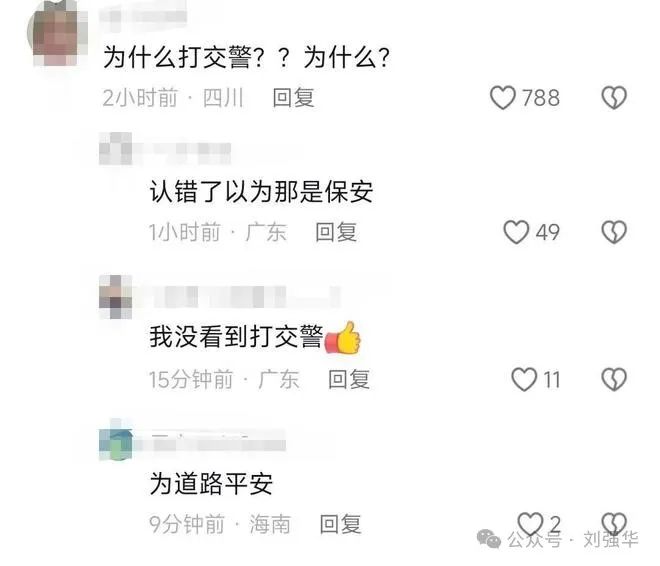
Task: Reply to the 1小时前 广东 comment
Action: pyautogui.click(x=336, y=232)
